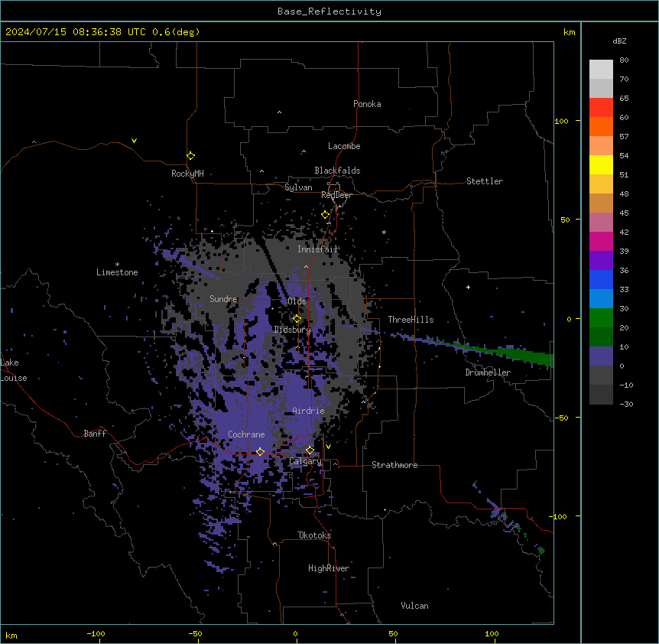The width and height of the screenshot is (659, 644).
Task: Click the Sundre city label
Action: (x=223, y=299)
